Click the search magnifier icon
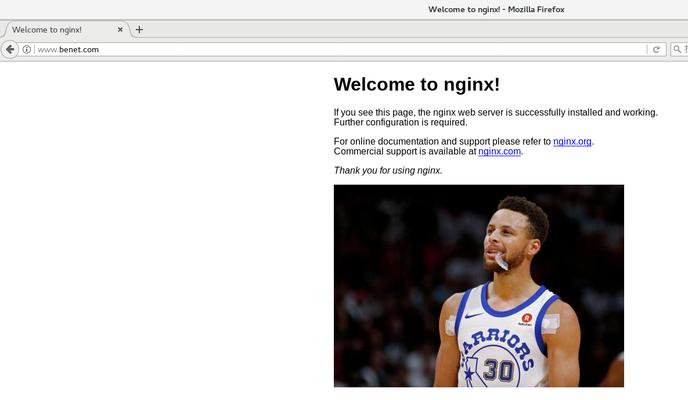This screenshot has width=688, height=400. tap(677, 49)
